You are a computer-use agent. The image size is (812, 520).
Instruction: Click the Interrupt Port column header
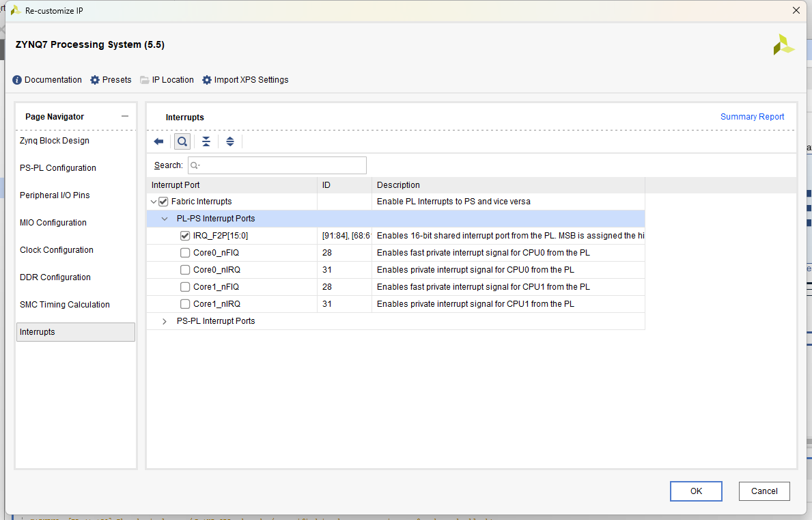pyautogui.click(x=232, y=185)
